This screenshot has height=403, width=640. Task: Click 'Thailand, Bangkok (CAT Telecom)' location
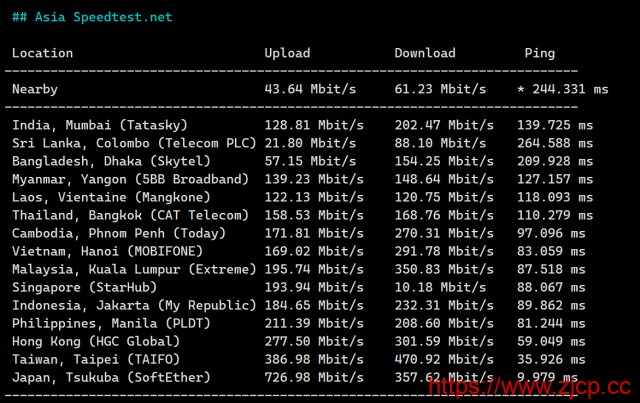click(x=130, y=215)
